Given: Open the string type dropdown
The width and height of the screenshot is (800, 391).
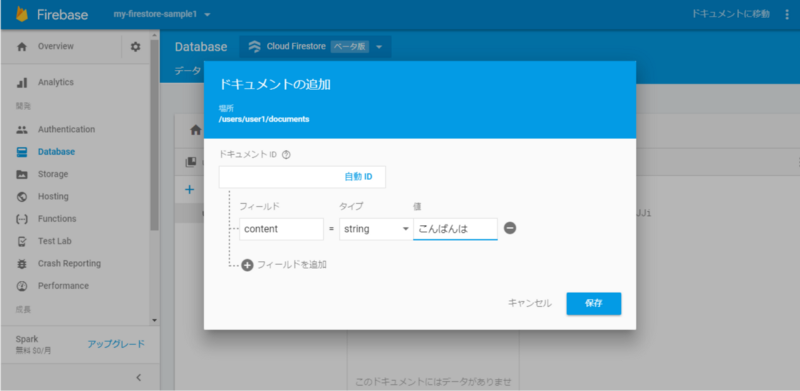Looking at the screenshot, I should tap(376, 229).
